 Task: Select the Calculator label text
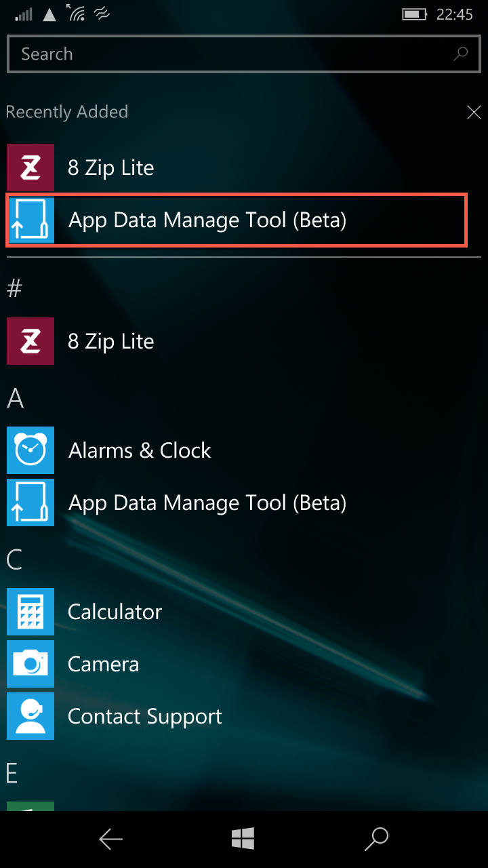tap(115, 612)
